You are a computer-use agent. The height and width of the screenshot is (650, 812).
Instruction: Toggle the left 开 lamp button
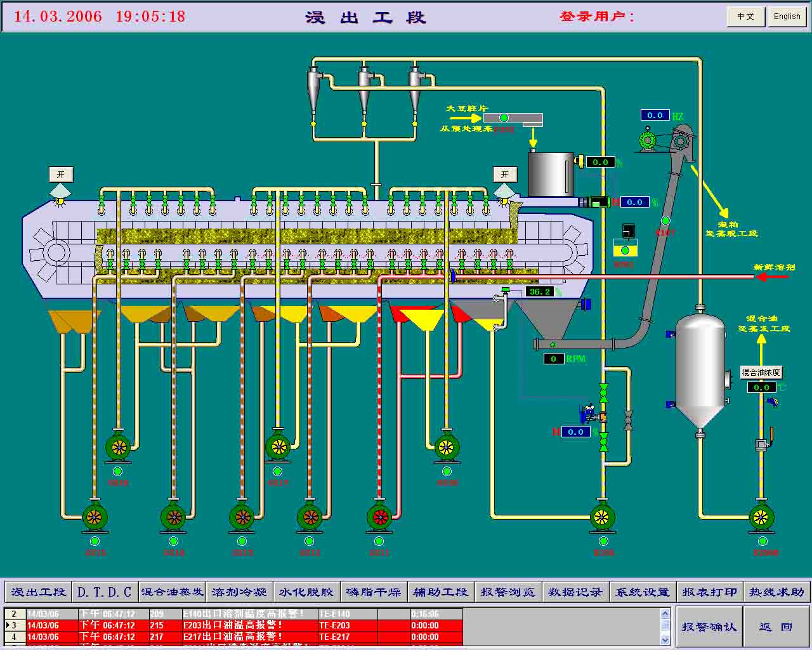click(61, 175)
